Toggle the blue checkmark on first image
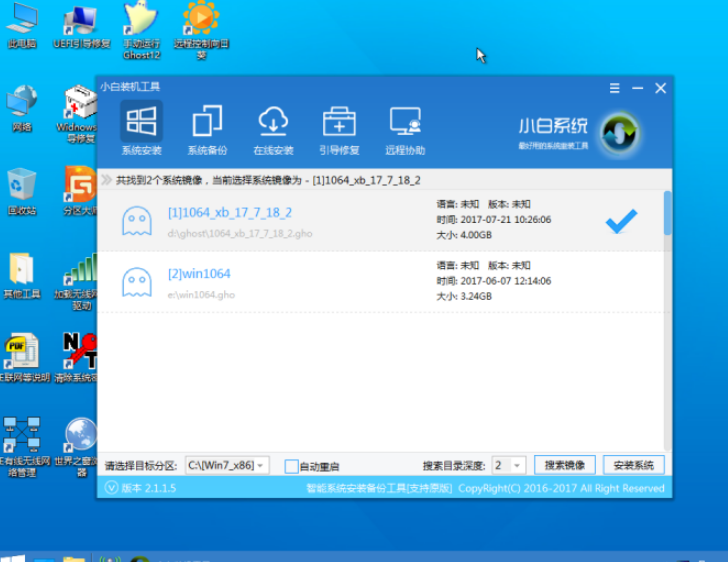Image resolution: width=728 pixels, height=562 pixels. (621, 221)
